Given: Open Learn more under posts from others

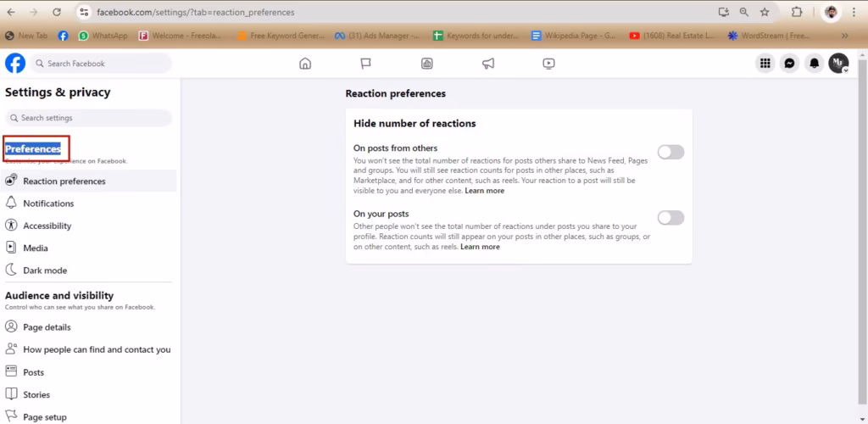Looking at the screenshot, I should point(484,191).
